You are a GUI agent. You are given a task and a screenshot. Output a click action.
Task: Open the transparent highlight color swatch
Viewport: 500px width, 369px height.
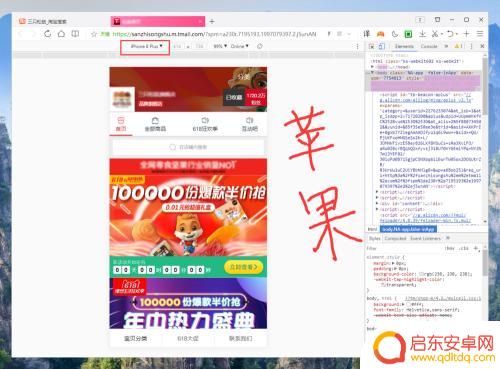click(383, 285)
